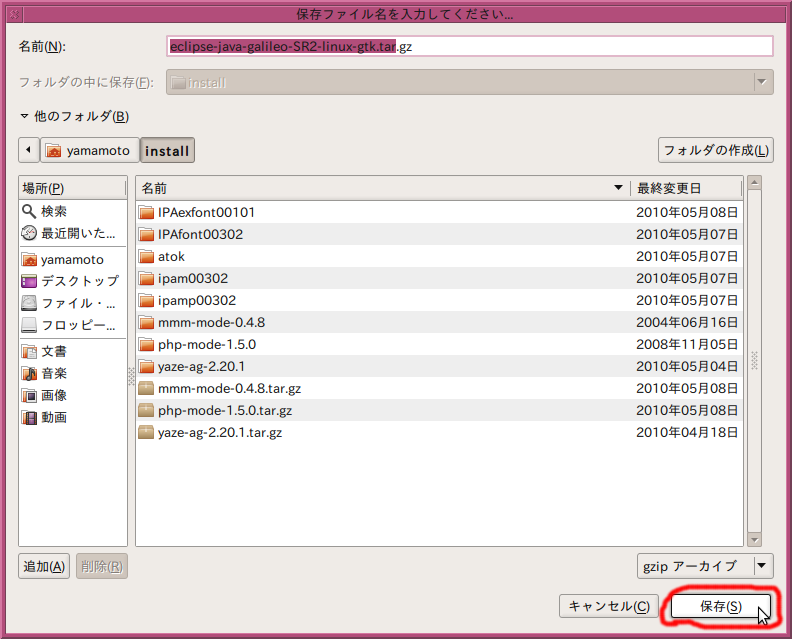Open Recently Used (最近開いた) clock icon

29,233
